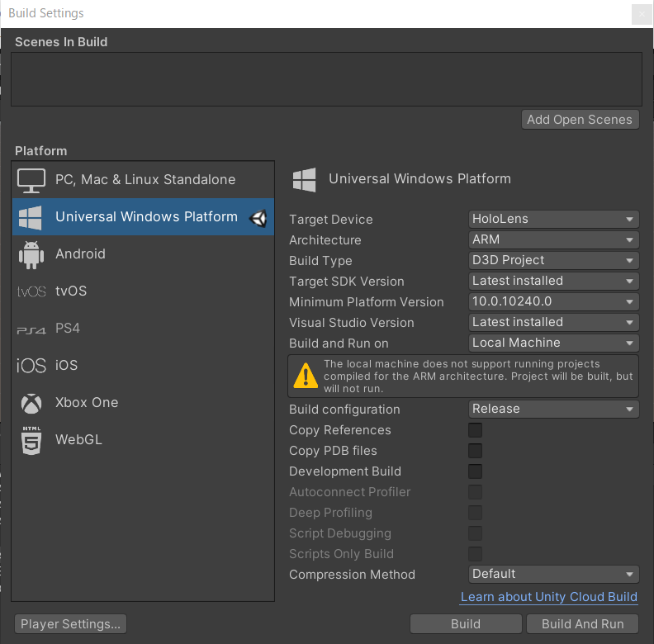The width and height of the screenshot is (654, 644).
Task: Select the tvOS platform entry
Action: tap(143, 291)
